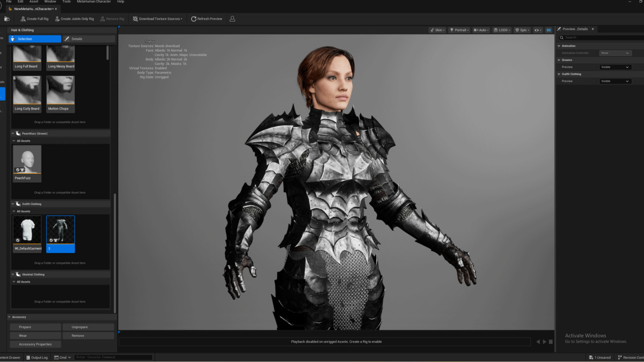Click the user profile icon in the toolbar
The width and height of the screenshot is (644, 362).
pyautogui.click(x=232, y=19)
